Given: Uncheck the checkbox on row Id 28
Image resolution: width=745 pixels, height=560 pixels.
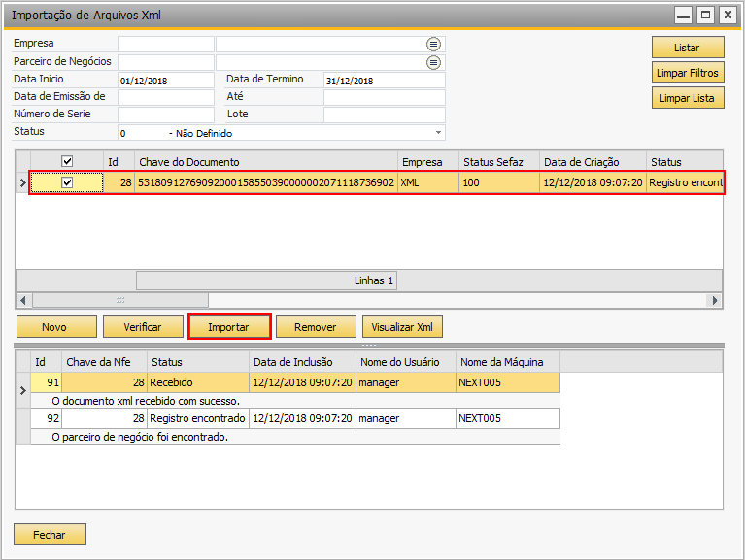Looking at the screenshot, I should pos(67,182).
